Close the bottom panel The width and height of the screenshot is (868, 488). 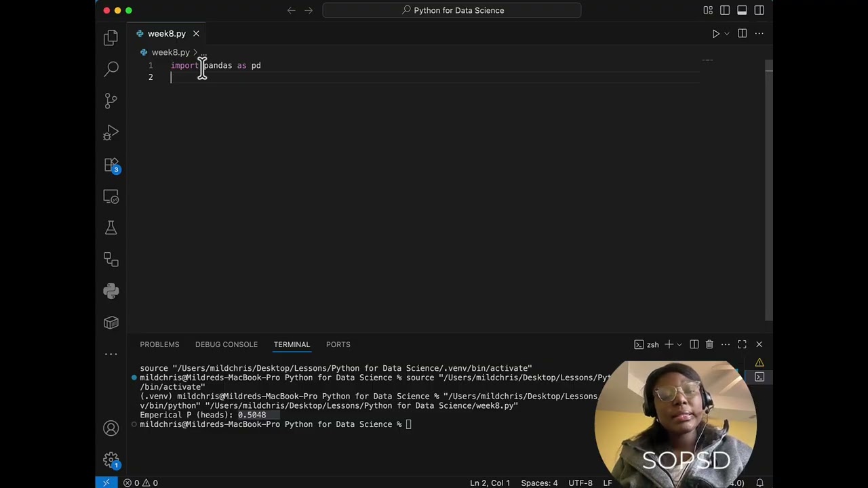pos(759,344)
